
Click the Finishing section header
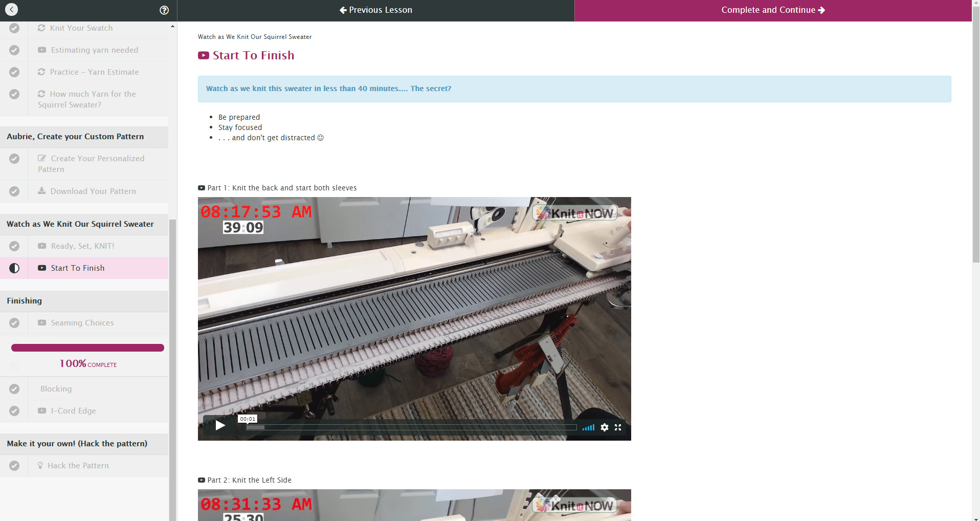(84, 301)
